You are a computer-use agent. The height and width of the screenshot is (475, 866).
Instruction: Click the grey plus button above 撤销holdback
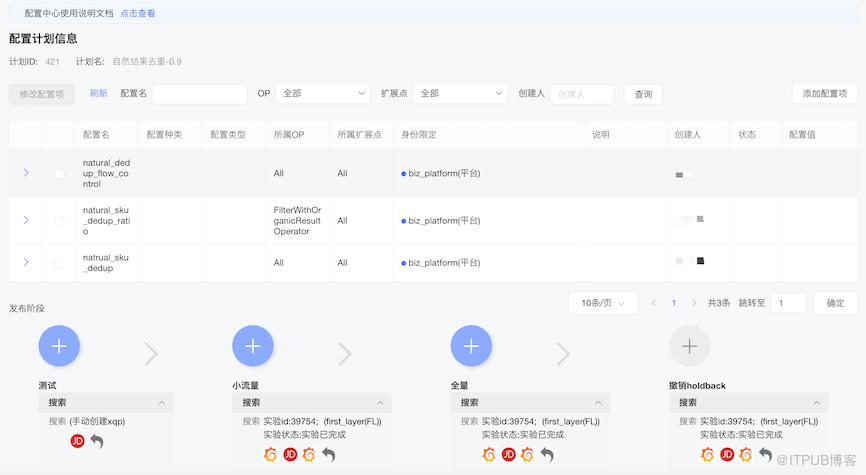tap(689, 345)
